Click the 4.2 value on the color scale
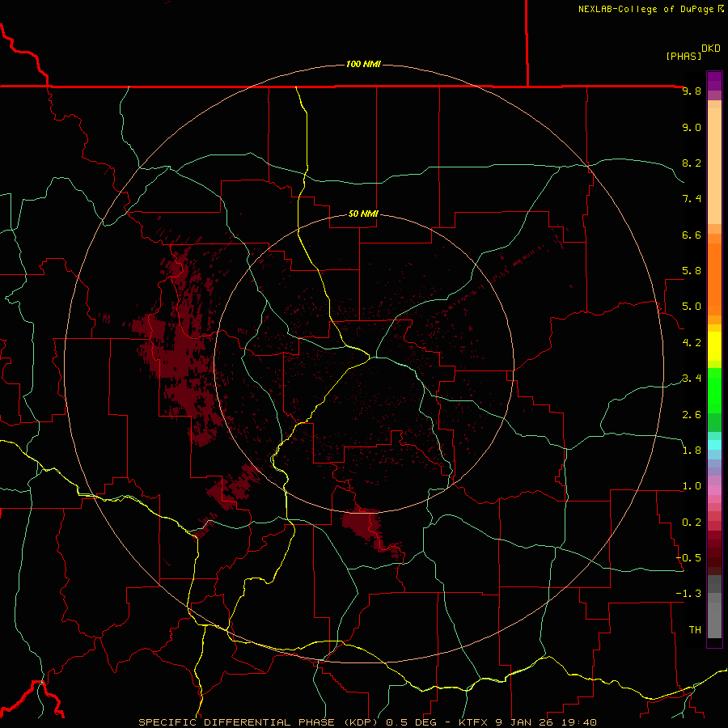 692,343
